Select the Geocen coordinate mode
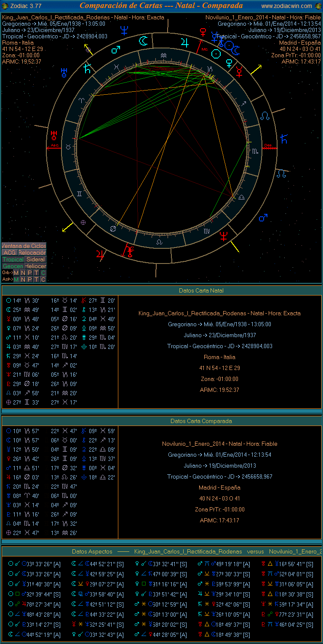323x644 pixels. click(x=13, y=266)
